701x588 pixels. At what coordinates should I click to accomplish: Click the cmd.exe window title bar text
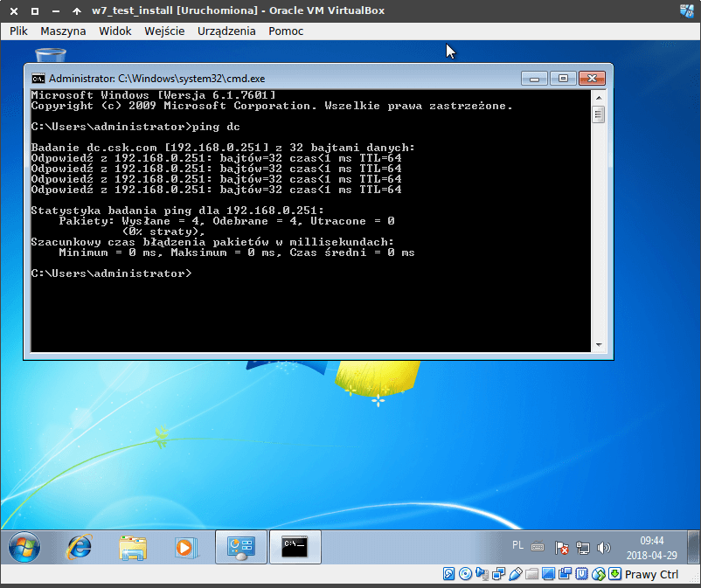click(157, 79)
